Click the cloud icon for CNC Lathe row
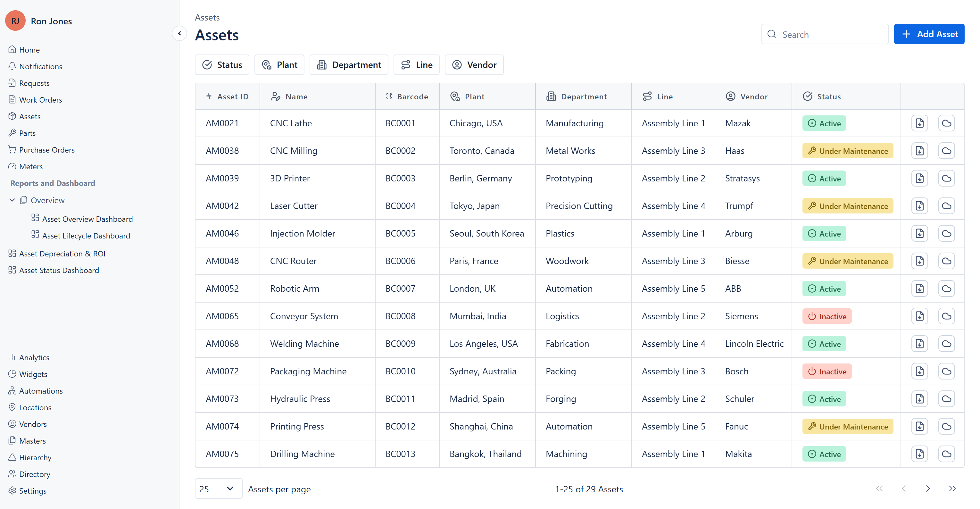Image resolution: width=980 pixels, height=509 pixels. (x=947, y=123)
